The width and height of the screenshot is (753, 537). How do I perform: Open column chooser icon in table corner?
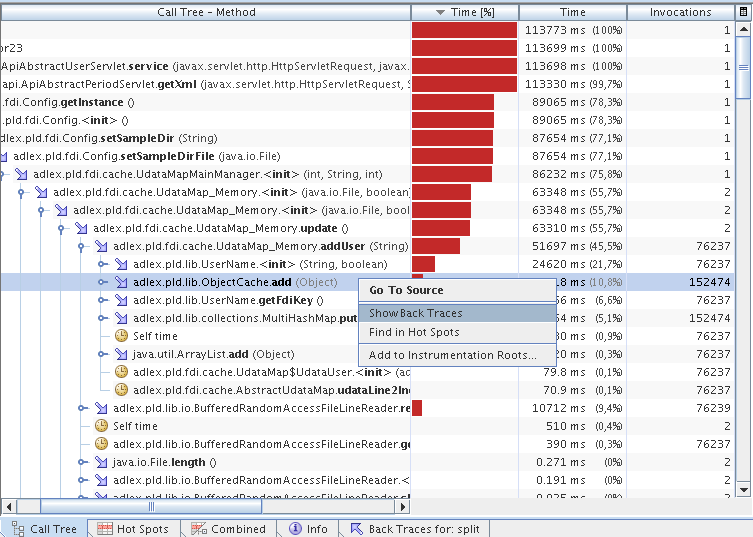pyautogui.click(x=743, y=12)
